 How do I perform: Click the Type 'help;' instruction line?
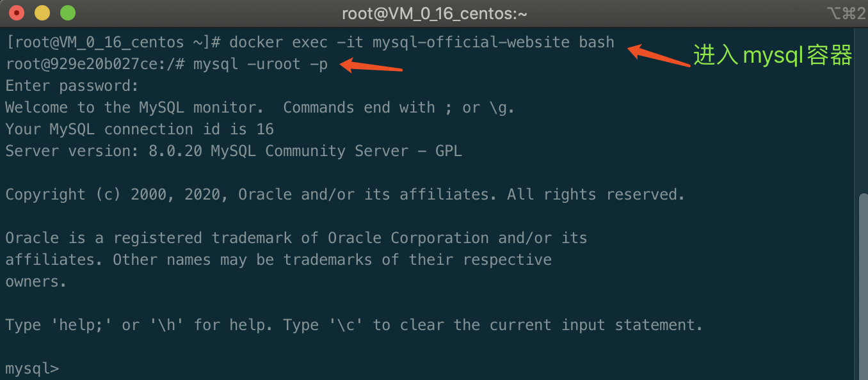pos(352,324)
